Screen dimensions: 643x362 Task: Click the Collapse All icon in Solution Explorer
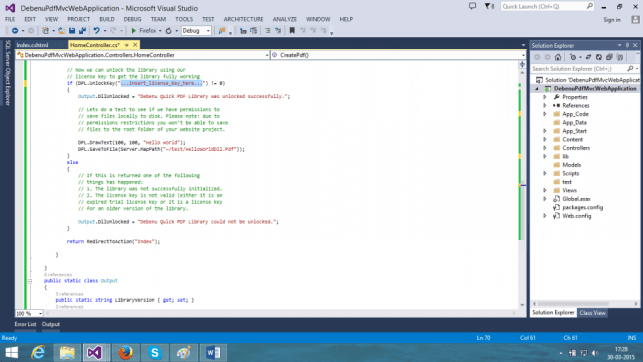[x=609, y=57]
